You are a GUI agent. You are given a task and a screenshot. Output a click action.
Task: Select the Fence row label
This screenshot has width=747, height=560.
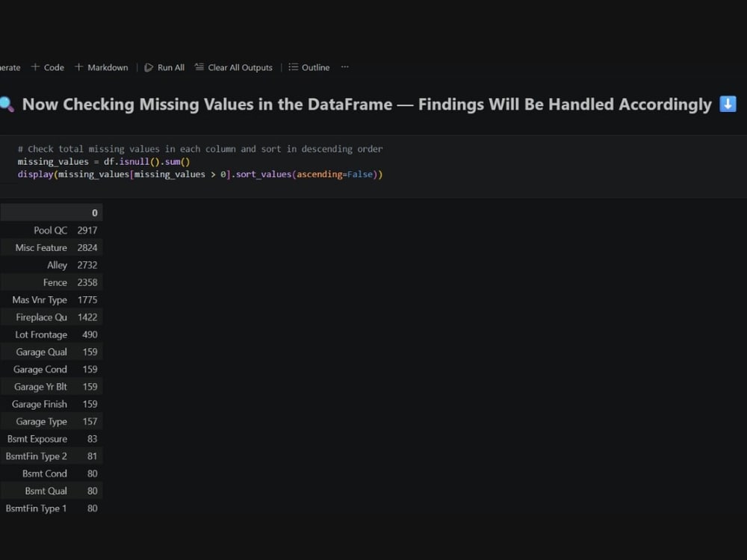pos(55,282)
